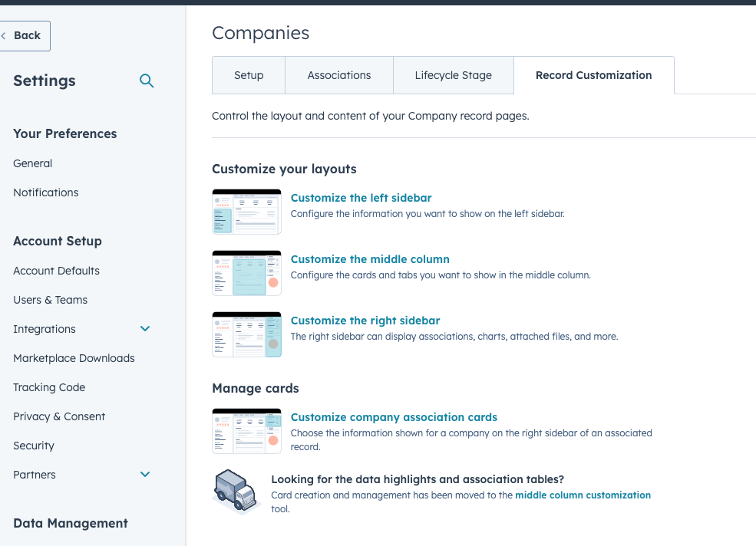Switch to the Setup tab
The image size is (756, 546).
[248, 75]
